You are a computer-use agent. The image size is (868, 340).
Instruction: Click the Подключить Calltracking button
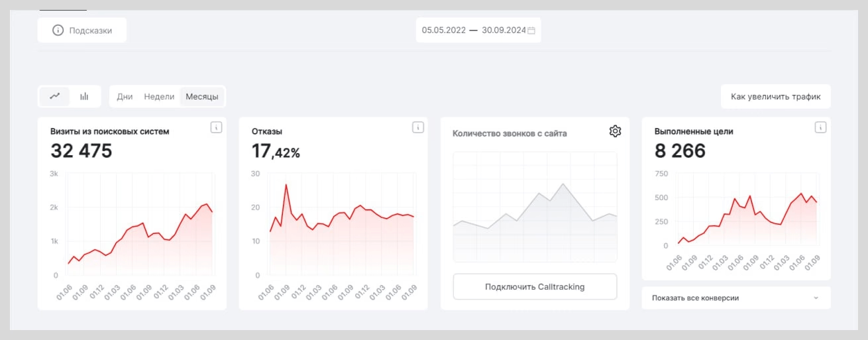pos(535,287)
